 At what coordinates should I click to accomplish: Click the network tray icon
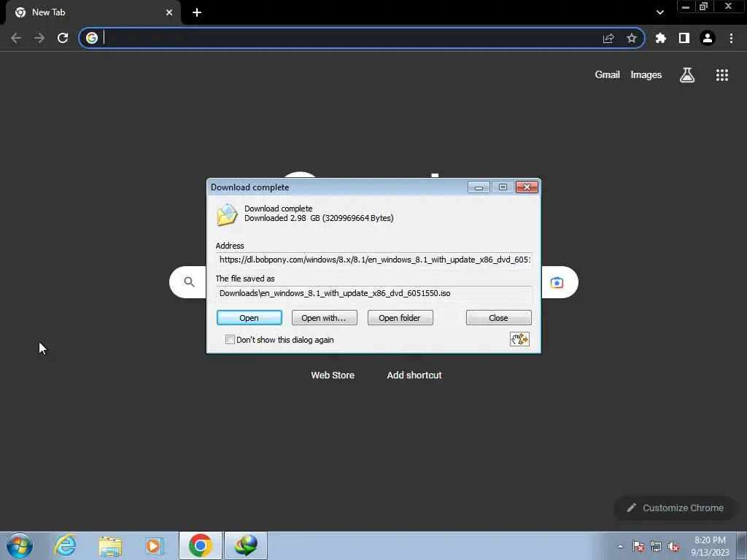(x=656, y=546)
